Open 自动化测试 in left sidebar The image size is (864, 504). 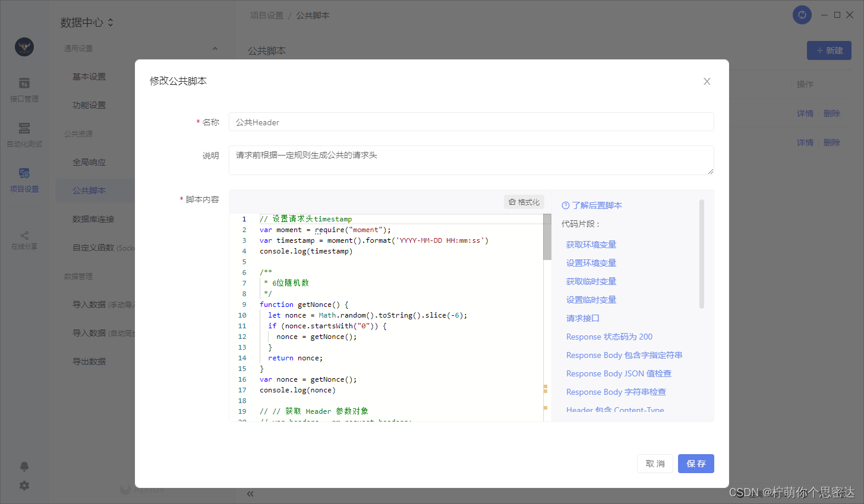point(24,135)
